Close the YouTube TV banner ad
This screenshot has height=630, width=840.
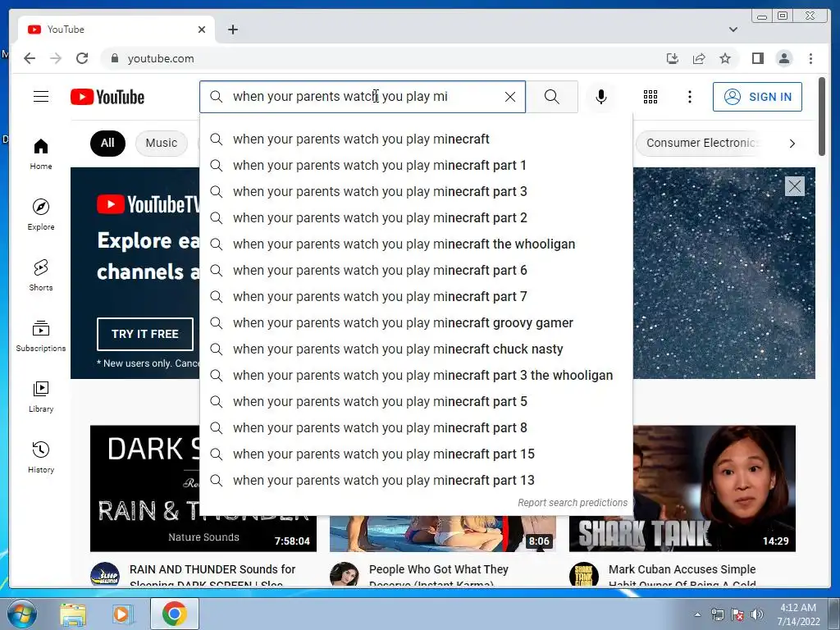tap(794, 186)
